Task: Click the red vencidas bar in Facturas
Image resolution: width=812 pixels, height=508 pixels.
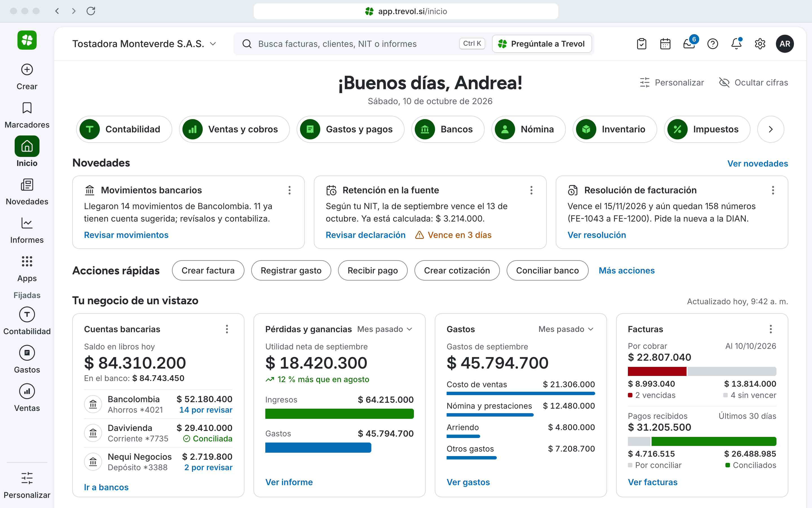Action: [657, 371]
